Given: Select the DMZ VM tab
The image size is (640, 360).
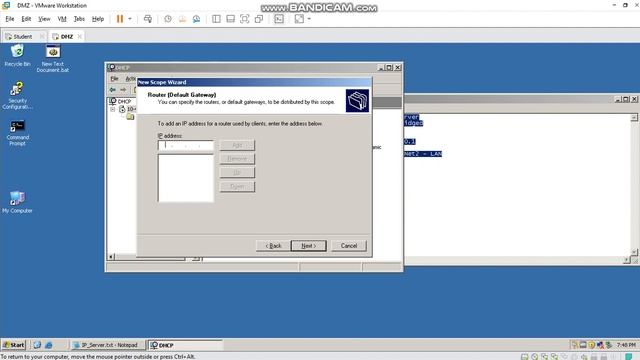Looking at the screenshot, I should [67, 36].
